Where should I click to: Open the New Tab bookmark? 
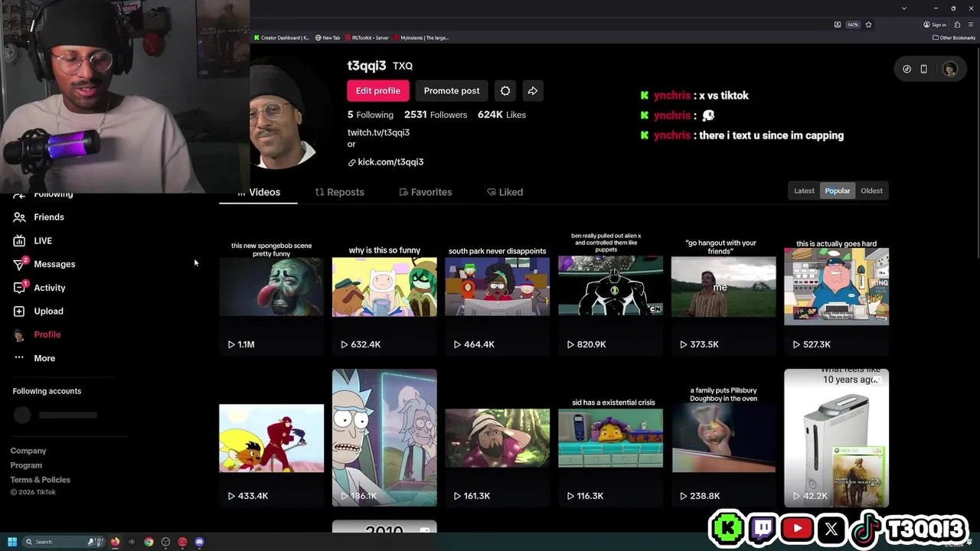(x=328, y=37)
